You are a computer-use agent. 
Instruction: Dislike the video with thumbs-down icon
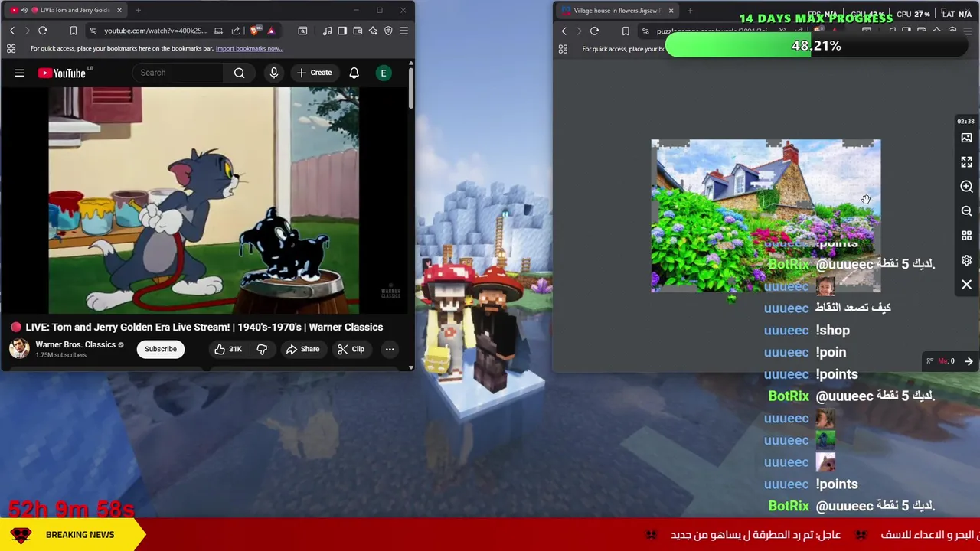[x=262, y=349]
